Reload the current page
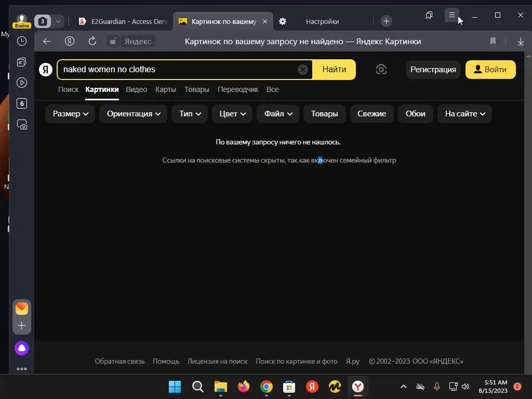This screenshot has height=399, width=532. [92, 42]
